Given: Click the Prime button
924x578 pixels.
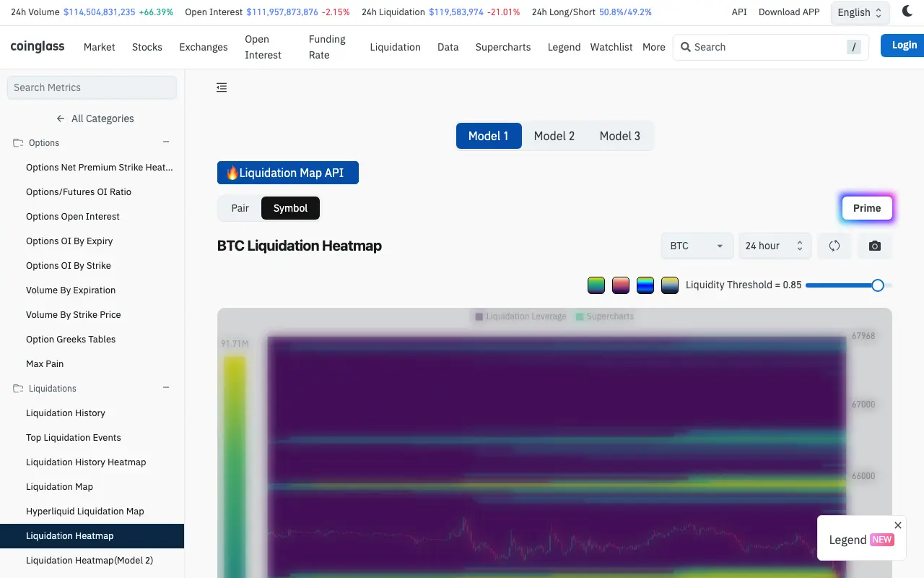Looking at the screenshot, I should click(x=867, y=208).
